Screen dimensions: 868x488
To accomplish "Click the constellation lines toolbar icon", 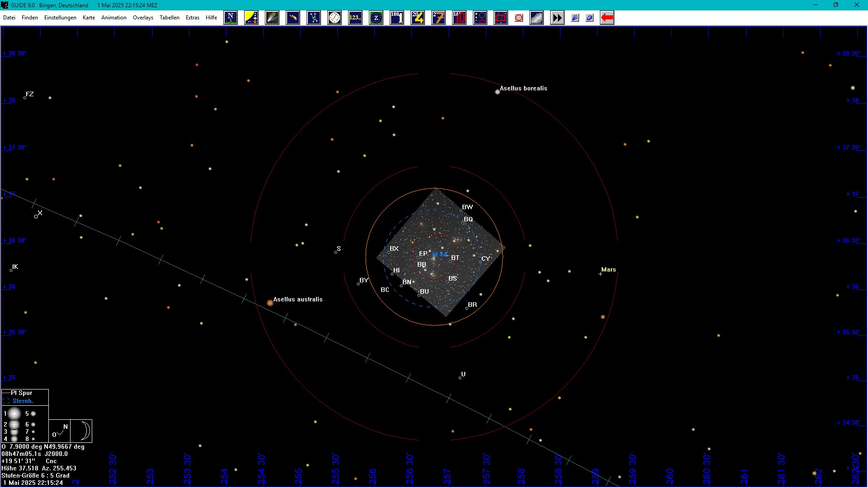I will (314, 18).
